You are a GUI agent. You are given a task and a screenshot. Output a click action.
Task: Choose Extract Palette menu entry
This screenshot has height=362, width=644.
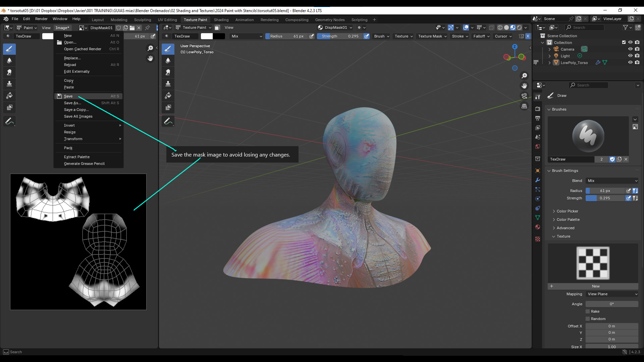tap(89, 157)
